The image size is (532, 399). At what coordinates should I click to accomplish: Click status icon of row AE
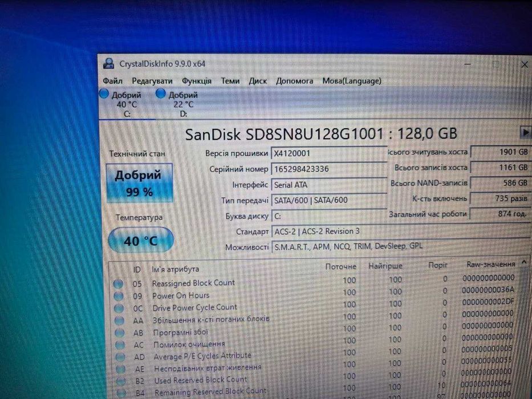pyautogui.click(x=120, y=369)
